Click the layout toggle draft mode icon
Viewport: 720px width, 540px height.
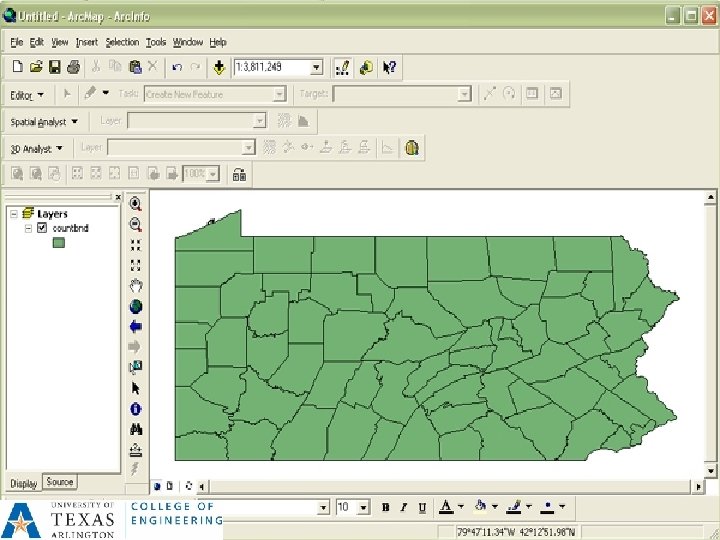239,174
